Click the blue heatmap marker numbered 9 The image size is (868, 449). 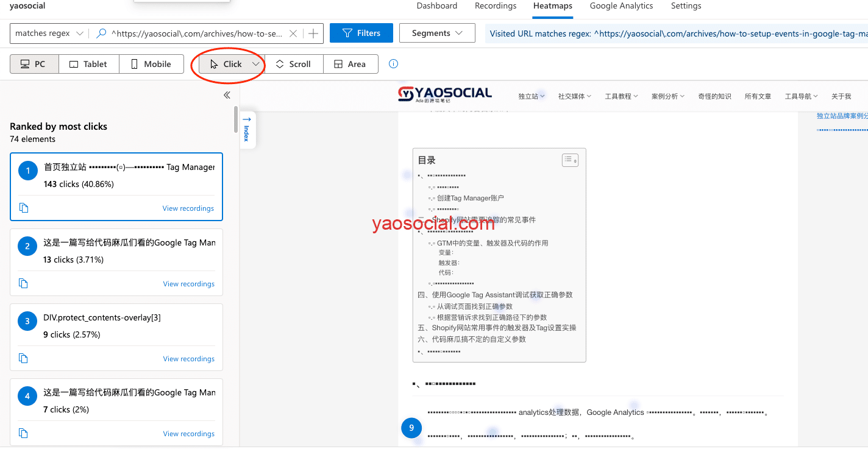click(x=411, y=428)
